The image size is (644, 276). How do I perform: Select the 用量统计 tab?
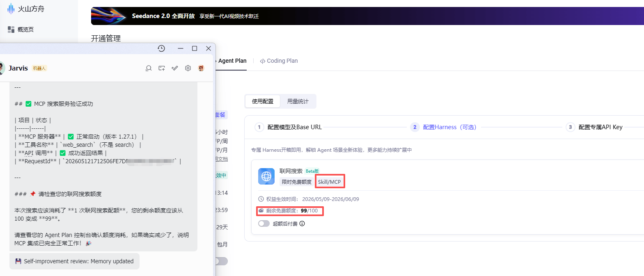298,101
